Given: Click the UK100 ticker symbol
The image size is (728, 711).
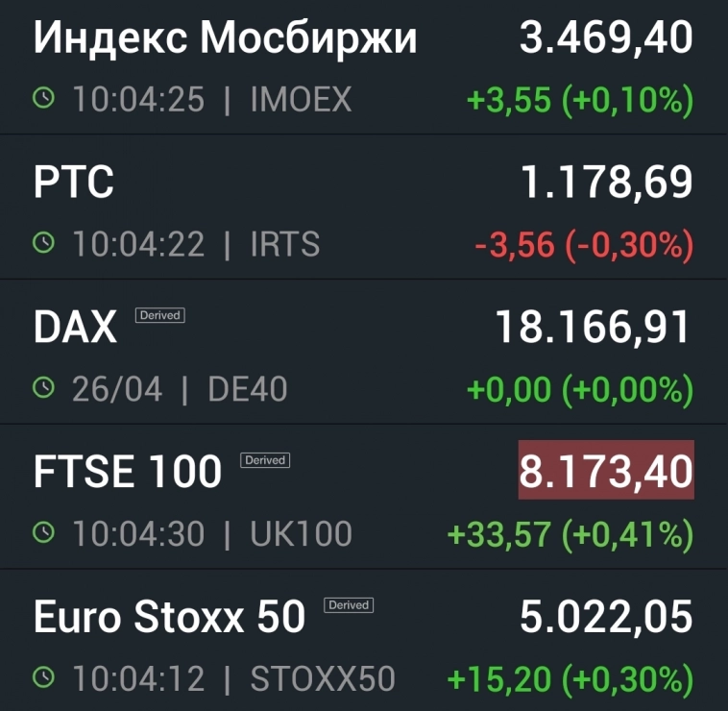Looking at the screenshot, I should (x=301, y=534).
